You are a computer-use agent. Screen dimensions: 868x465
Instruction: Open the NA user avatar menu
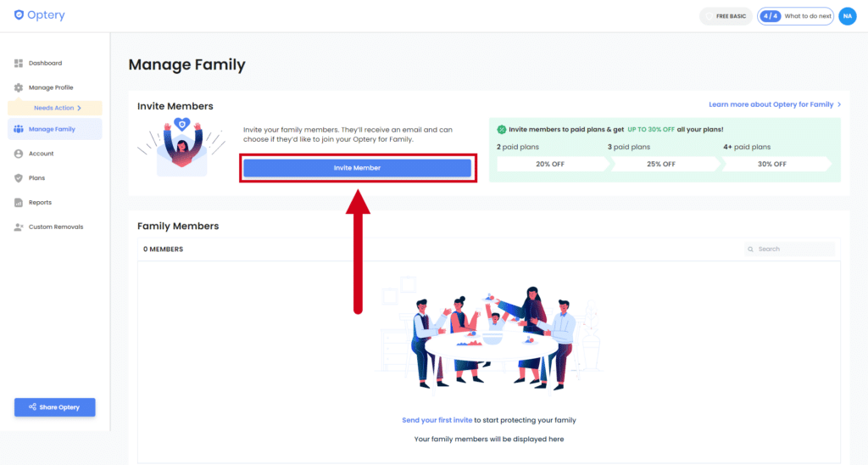848,16
